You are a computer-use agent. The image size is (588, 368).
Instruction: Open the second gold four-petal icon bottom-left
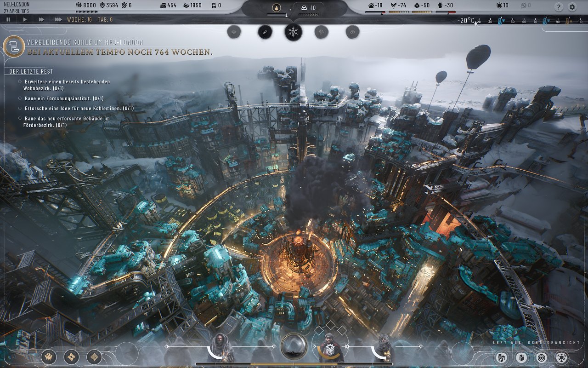click(x=71, y=356)
